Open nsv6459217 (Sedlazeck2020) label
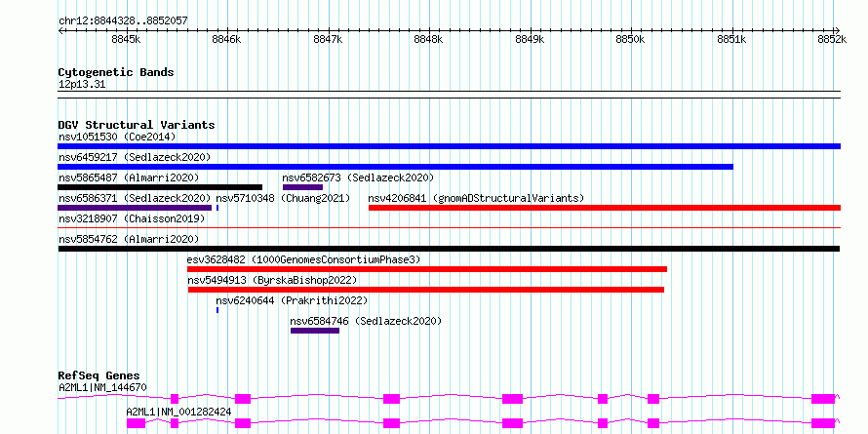Screen dimensions: 868x434 (135, 157)
